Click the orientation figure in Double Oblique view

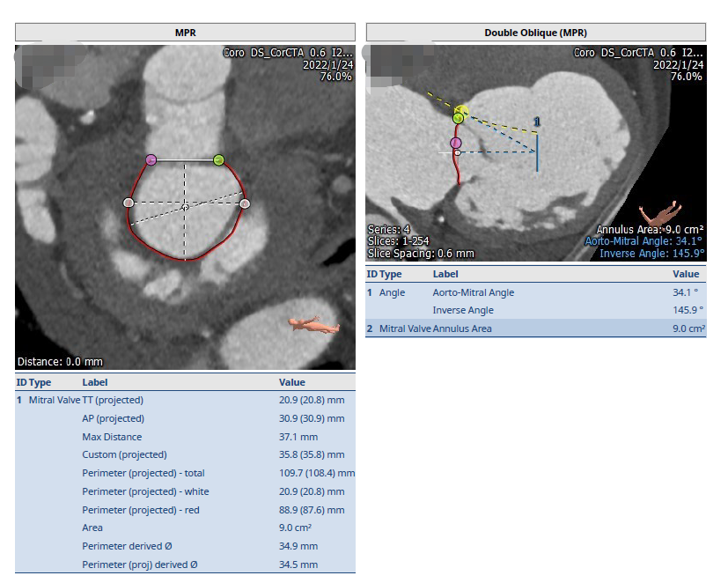[661, 212]
